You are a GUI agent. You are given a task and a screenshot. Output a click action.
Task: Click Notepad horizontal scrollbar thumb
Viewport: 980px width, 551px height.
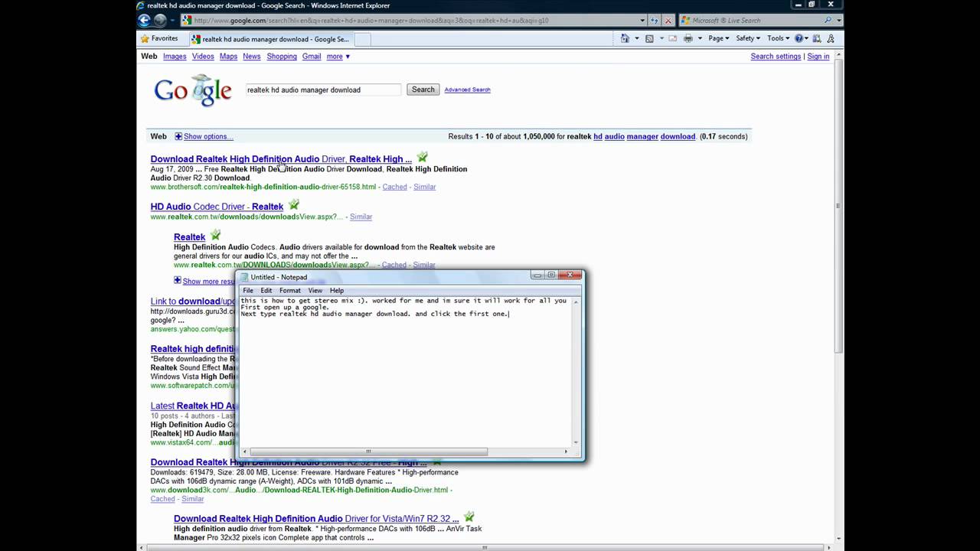click(367, 452)
